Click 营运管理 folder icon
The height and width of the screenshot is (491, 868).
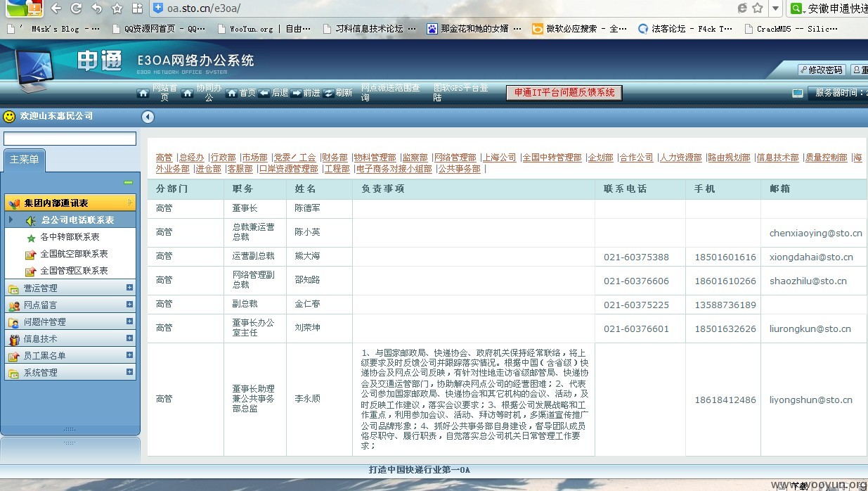pos(13,288)
